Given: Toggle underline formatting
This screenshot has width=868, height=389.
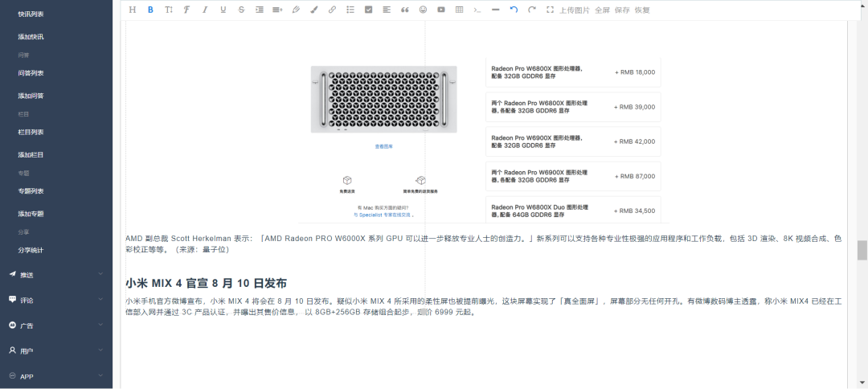Looking at the screenshot, I should pyautogui.click(x=223, y=10).
